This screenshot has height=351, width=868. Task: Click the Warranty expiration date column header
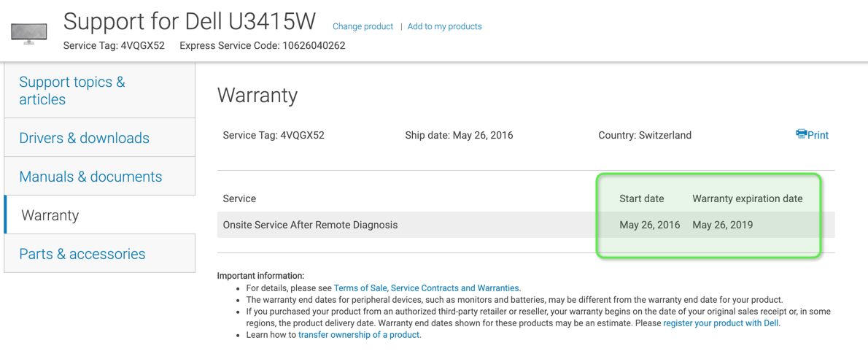[747, 198]
